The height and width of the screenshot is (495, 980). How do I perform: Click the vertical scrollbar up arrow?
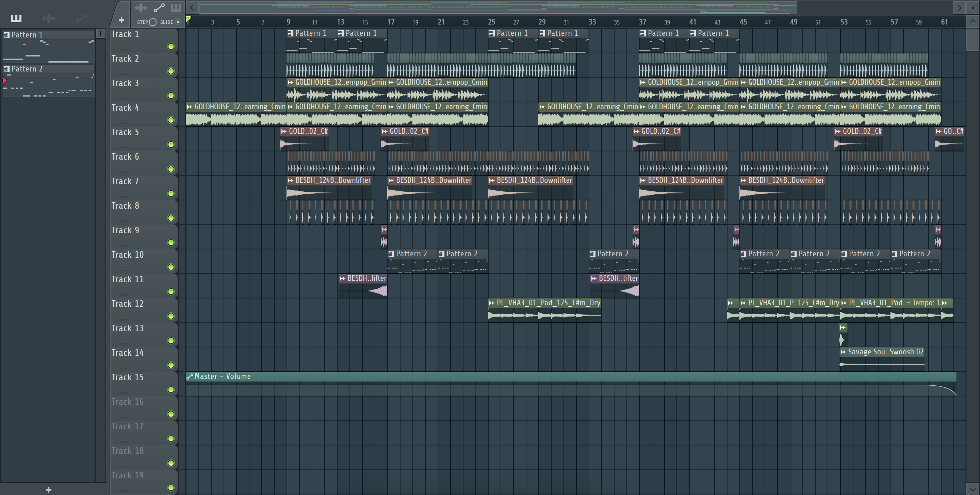(x=973, y=21)
